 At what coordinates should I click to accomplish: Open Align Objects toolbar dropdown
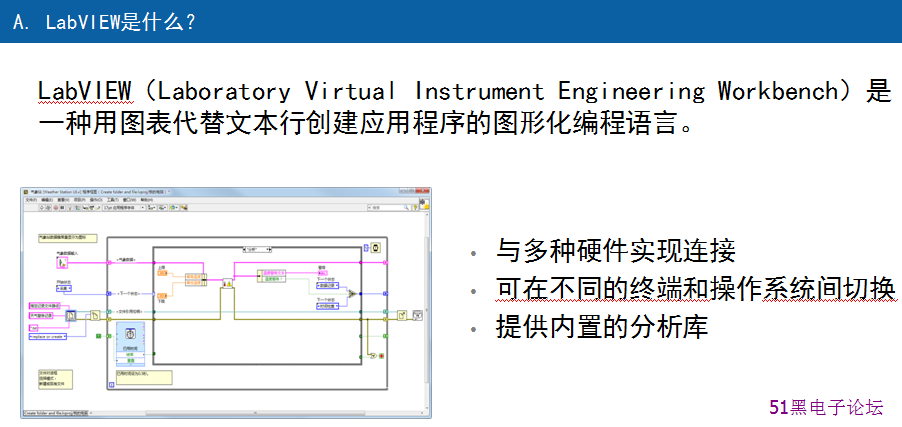point(151,208)
